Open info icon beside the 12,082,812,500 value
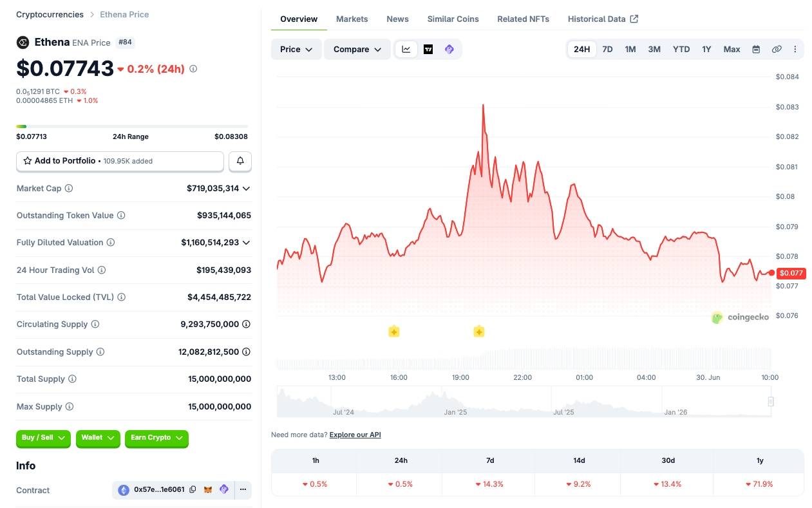The image size is (812, 508). tap(246, 352)
